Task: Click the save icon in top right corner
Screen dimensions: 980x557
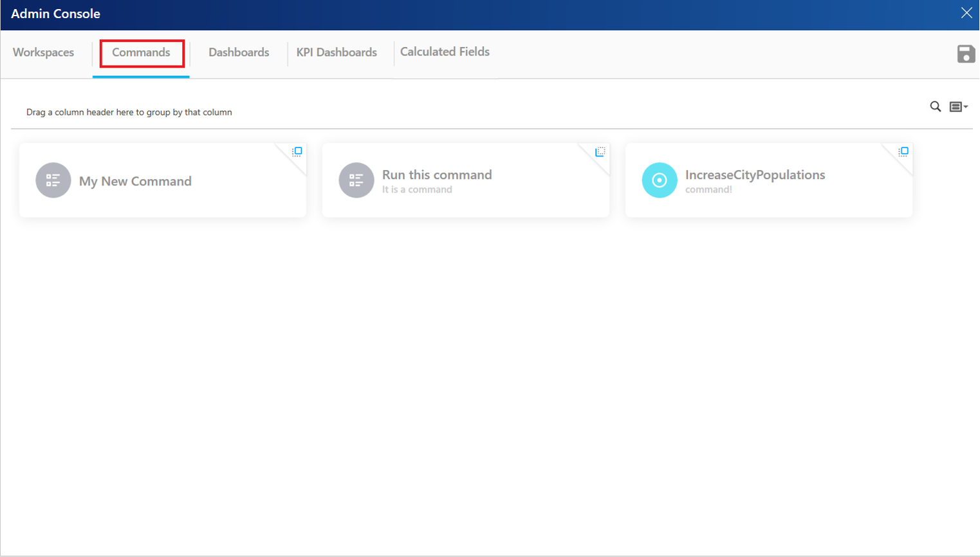Action: tap(966, 54)
